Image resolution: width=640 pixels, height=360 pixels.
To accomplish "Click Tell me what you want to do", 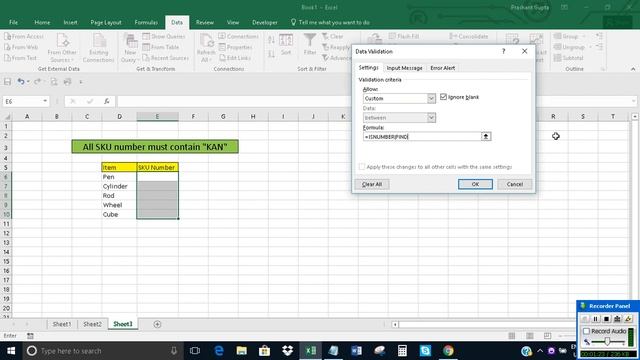I will pyautogui.click(x=330, y=22).
